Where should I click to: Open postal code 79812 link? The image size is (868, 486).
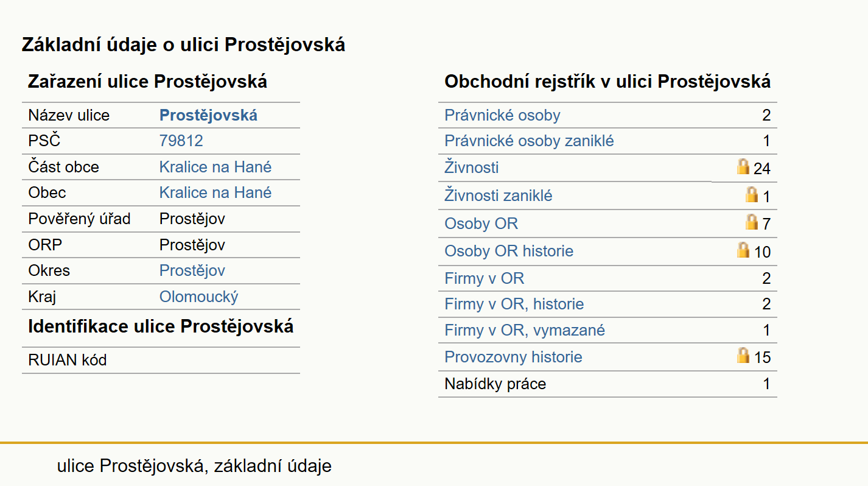(181, 141)
